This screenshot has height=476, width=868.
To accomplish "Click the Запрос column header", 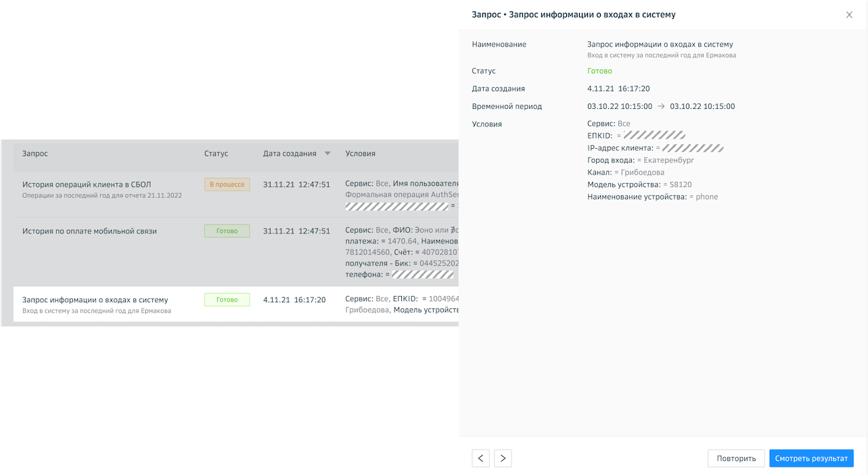I will coord(35,153).
